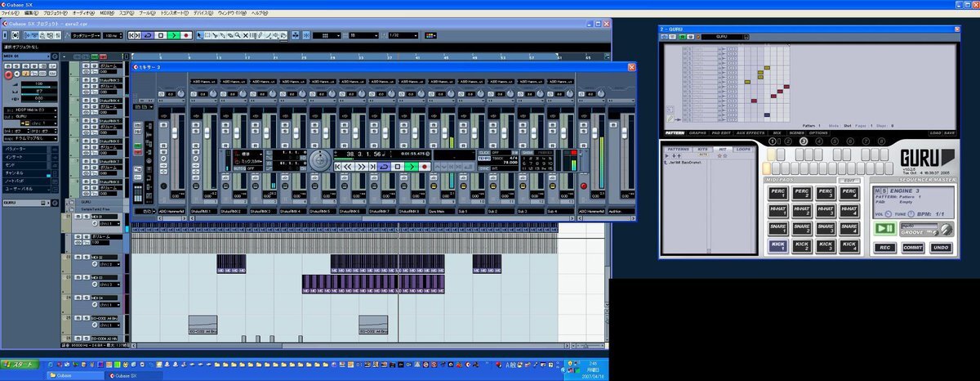Viewport: 980px width, 381px height.
Task: Select engine number 3 in GURU
Action: [x=803, y=141]
